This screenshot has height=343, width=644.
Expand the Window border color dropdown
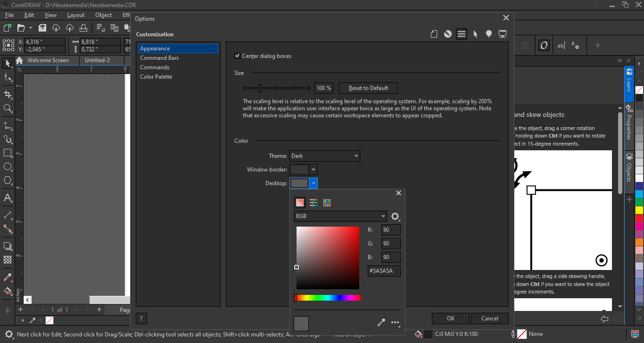314,170
